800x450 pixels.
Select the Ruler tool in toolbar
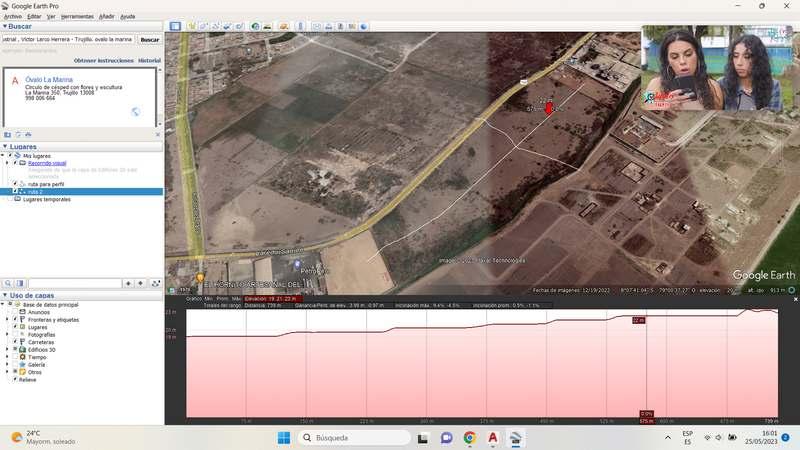301,26
